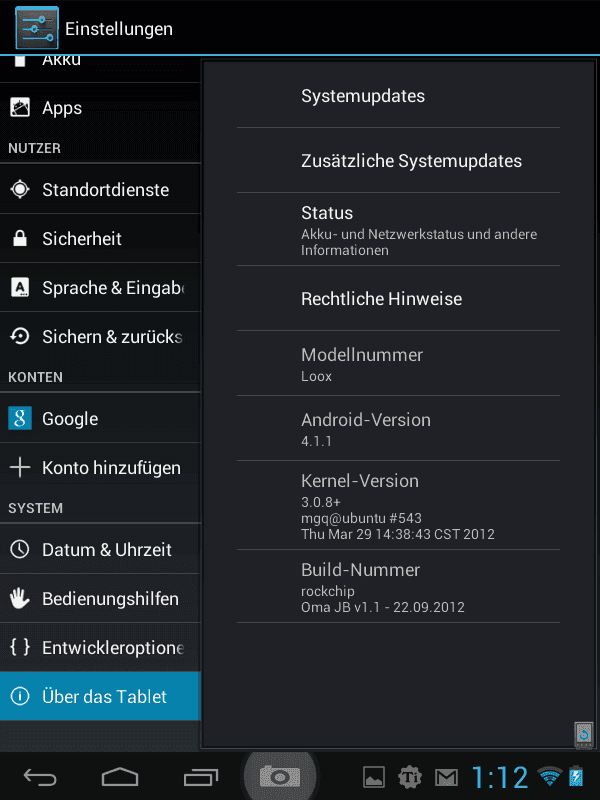Open Rechtliche Hinweise
The width and height of the screenshot is (600, 800).
(398, 298)
